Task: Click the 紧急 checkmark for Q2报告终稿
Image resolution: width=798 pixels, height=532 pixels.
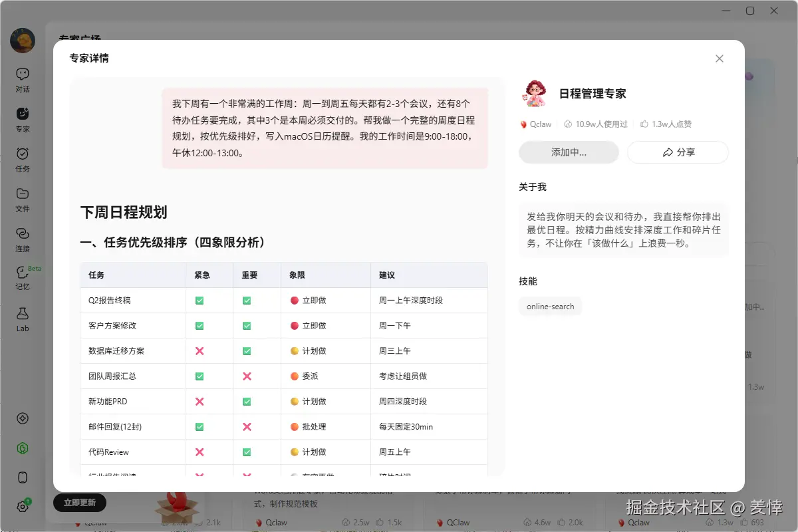Action: click(x=199, y=301)
